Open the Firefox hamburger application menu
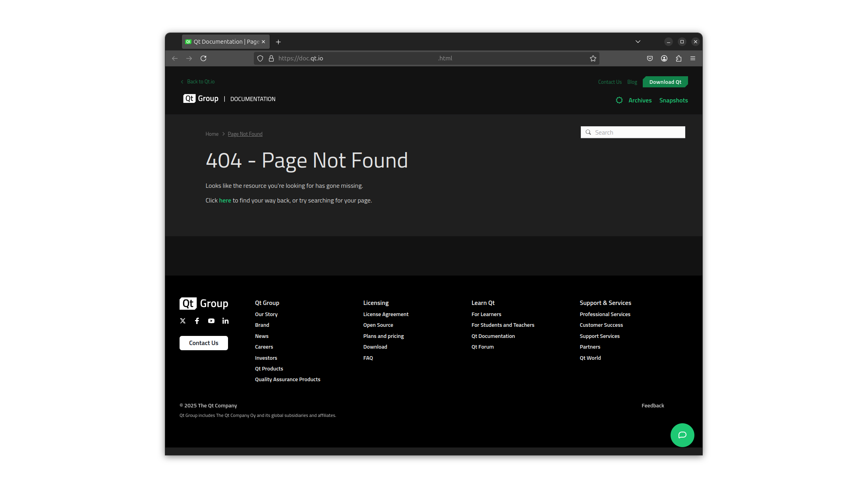The image size is (868, 488). [693, 58]
